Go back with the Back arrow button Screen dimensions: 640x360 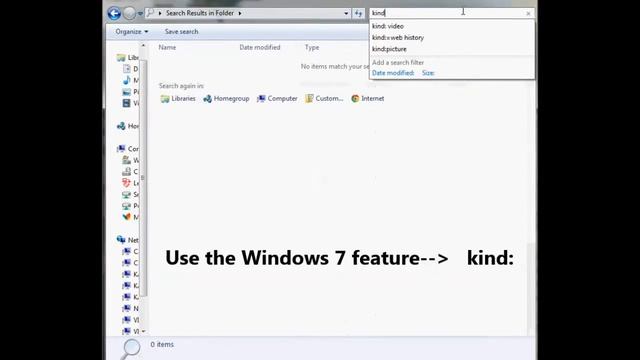click(x=114, y=13)
